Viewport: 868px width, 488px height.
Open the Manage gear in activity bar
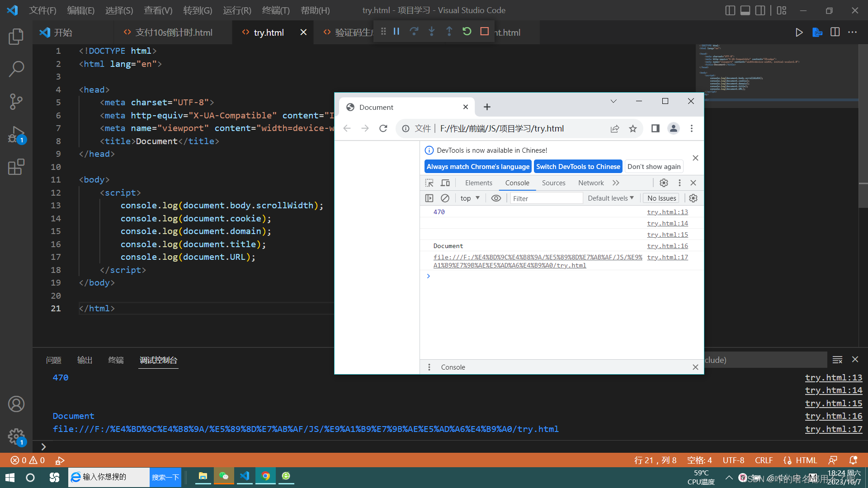coord(16,436)
